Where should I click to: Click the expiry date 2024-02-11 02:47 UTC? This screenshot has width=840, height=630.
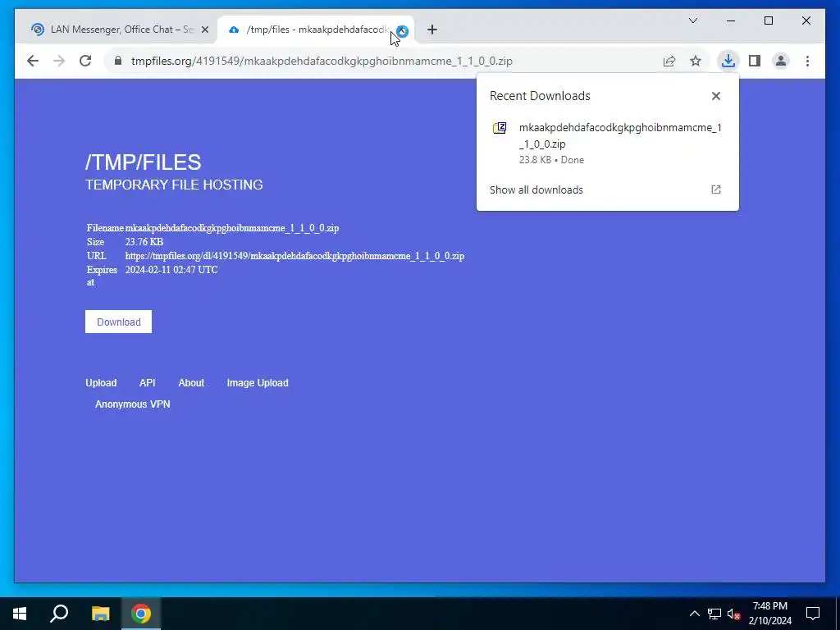(x=171, y=270)
